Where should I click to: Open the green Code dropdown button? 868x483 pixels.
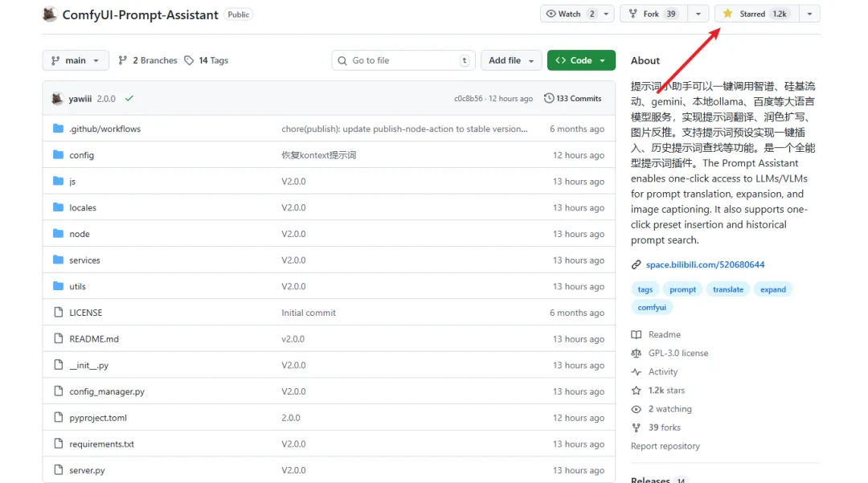point(581,60)
